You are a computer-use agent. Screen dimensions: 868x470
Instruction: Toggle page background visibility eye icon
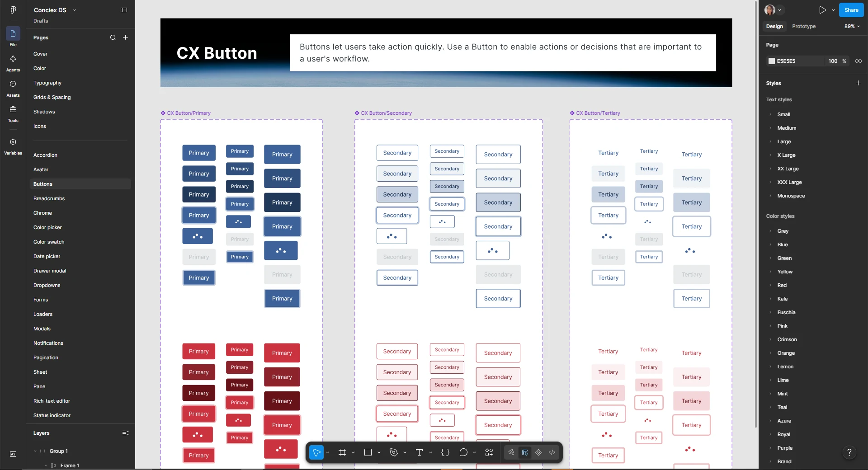tap(859, 61)
